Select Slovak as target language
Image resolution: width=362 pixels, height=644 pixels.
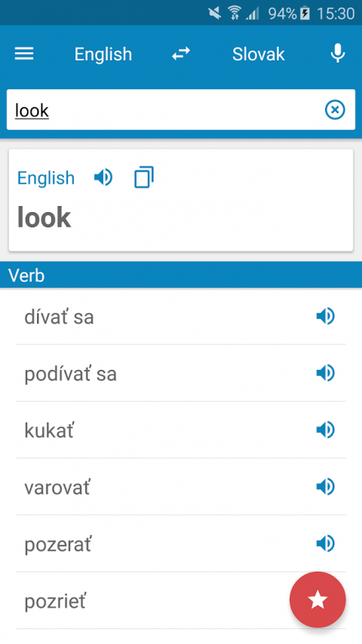[x=259, y=54]
